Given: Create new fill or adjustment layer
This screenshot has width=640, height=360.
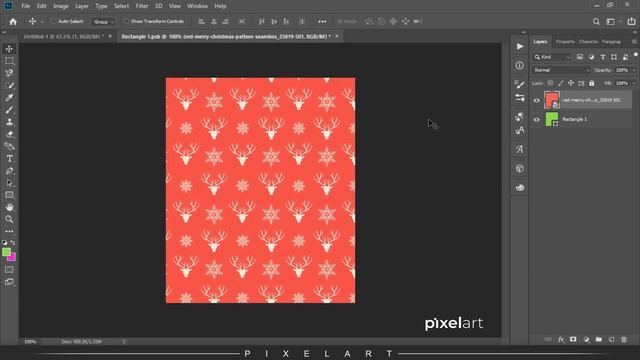Looking at the screenshot, I should click(587, 340).
